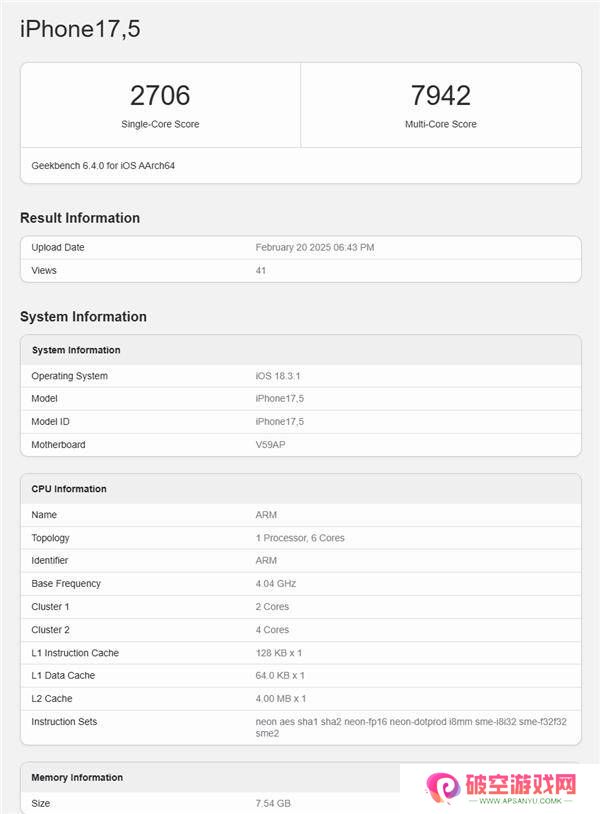Screen dimensions: 600x814
Task: Click the Multi-Core Score label
Action: click(441, 124)
